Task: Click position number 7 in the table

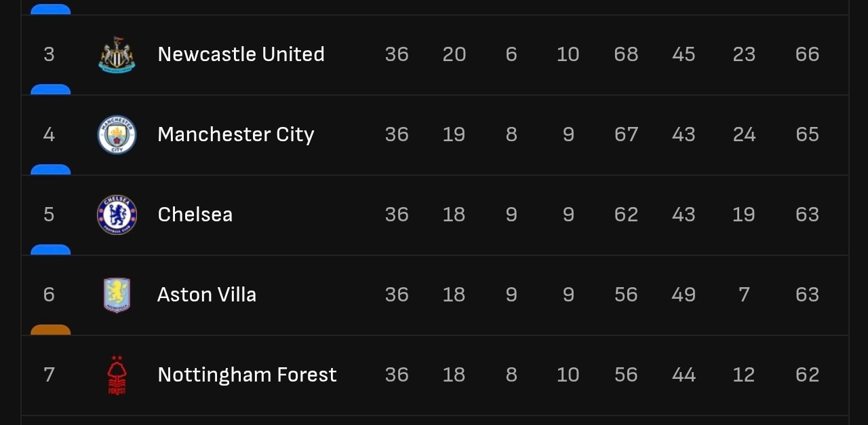Action: click(49, 375)
